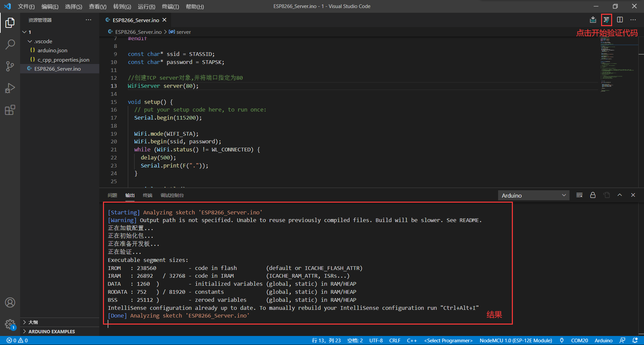
Task: Expand ARDUINO EXAMPLES section
Action: (60, 331)
